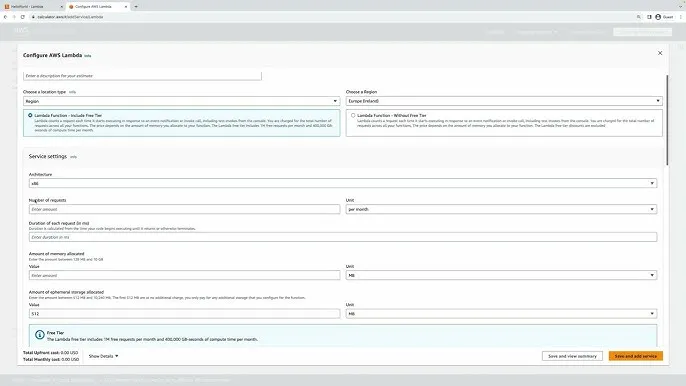The width and height of the screenshot is (686, 386).
Task: Select Lambda Function - Without Free Tier
Action: tap(353, 116)
